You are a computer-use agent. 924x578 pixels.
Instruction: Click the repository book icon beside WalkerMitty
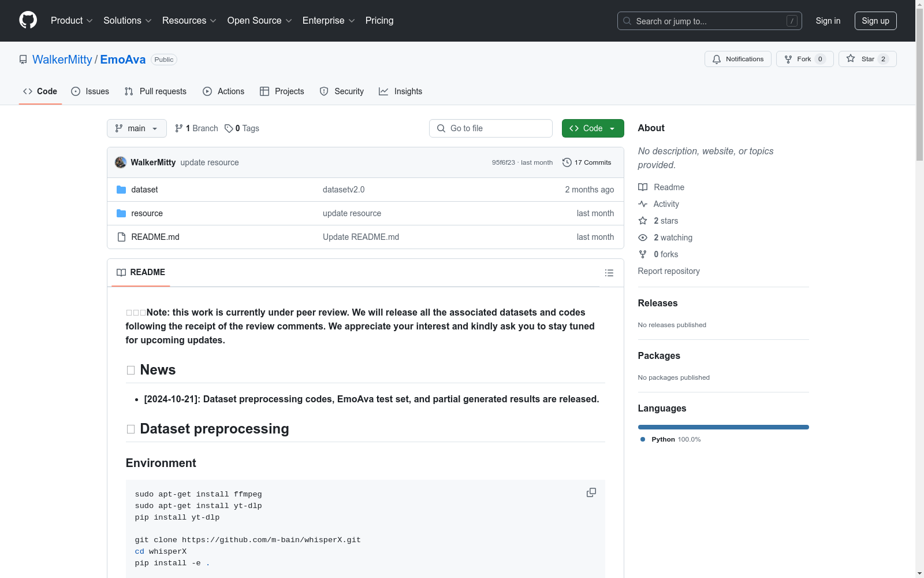click(x=23, y=60)
